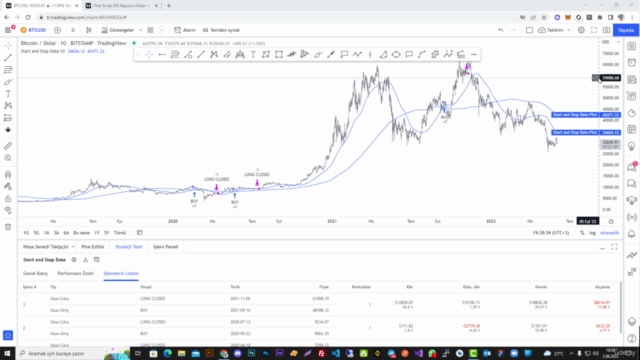640x360 pixels.
Task: Open Göstergeler indicators menu
Action: click(x=118, y=30)
